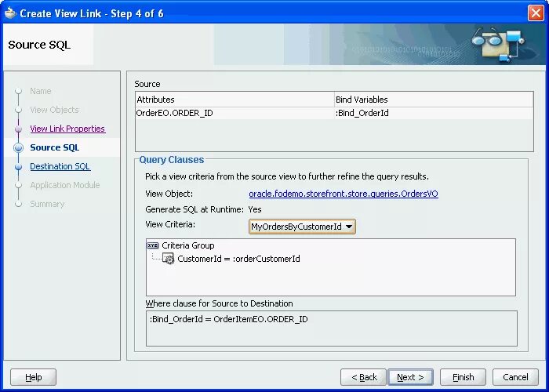Click the Source SQL step bullet
The width and height of the screenshot is (549, 392).
18,147
